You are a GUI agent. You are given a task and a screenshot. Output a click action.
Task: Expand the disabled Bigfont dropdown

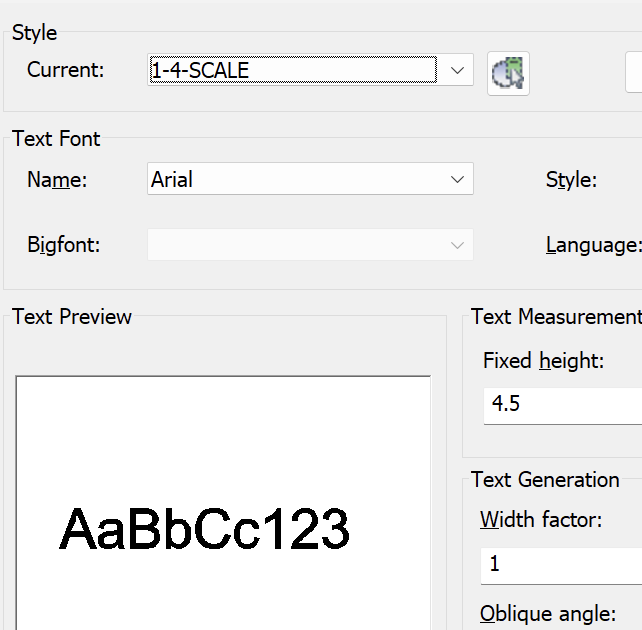310,245
